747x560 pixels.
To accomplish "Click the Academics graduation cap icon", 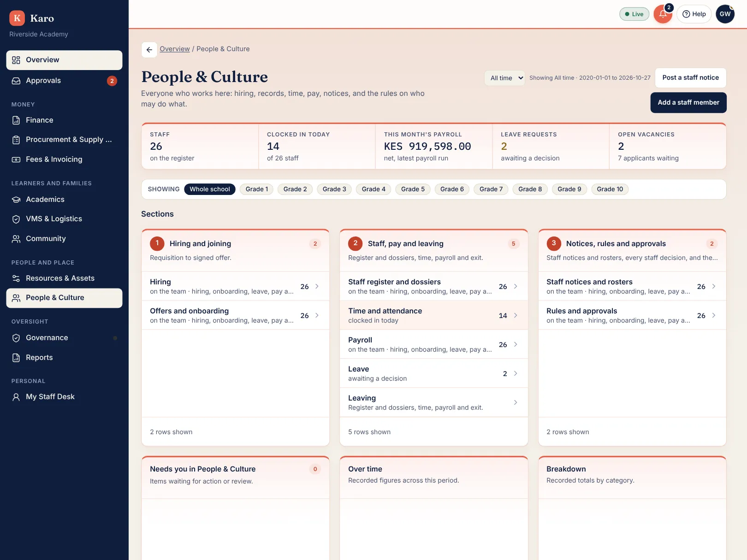I will click(16, 200).
